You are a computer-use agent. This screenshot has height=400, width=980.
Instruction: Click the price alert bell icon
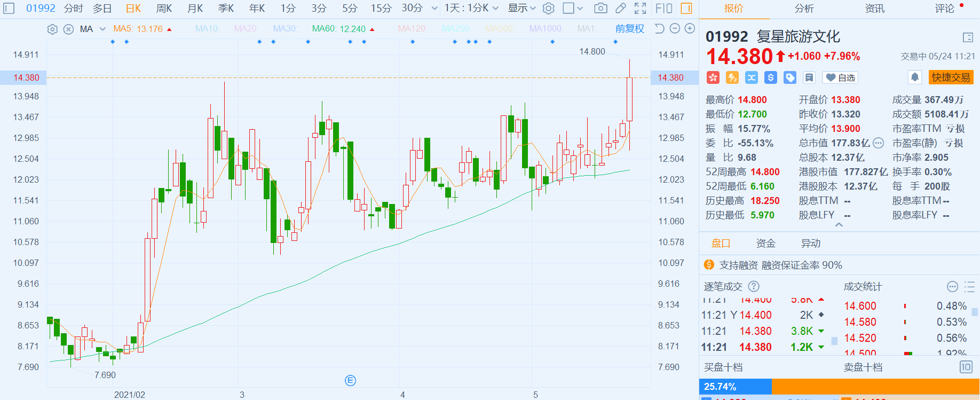coord(914,77)
